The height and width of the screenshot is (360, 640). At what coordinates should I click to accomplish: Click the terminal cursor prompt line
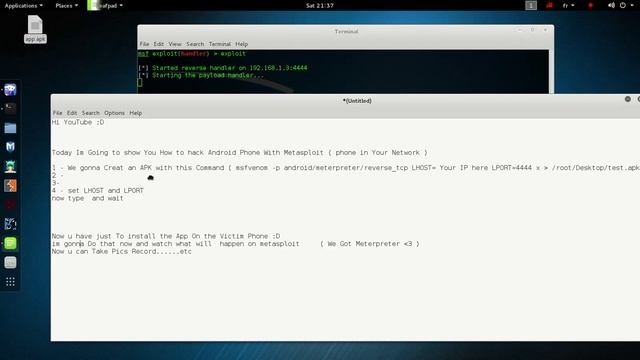(x=140, y=83)
